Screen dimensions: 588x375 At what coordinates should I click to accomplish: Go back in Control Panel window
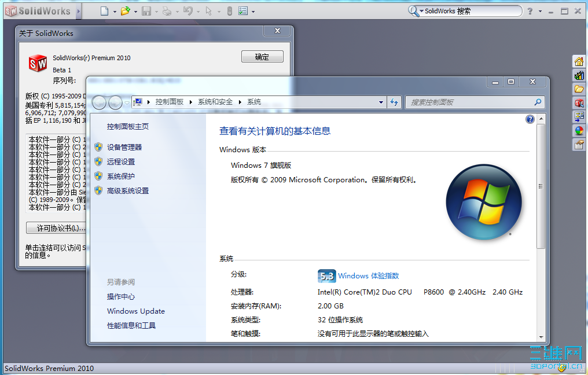99,102
